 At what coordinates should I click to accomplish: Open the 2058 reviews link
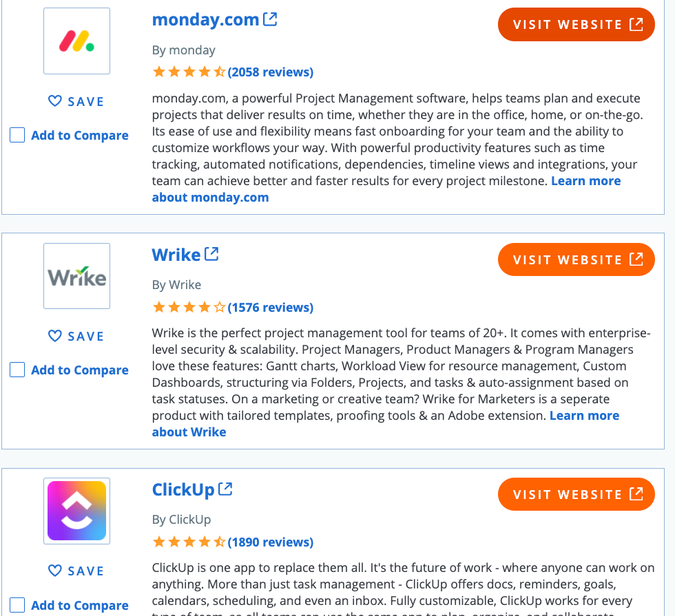pyautogui.click(x=270, y=72)
